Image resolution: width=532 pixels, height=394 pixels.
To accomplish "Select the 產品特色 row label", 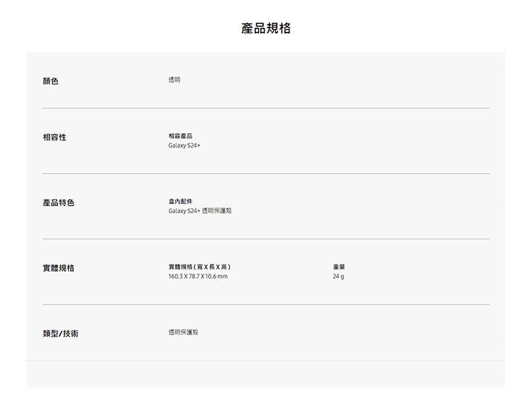I will coord(58,203).
